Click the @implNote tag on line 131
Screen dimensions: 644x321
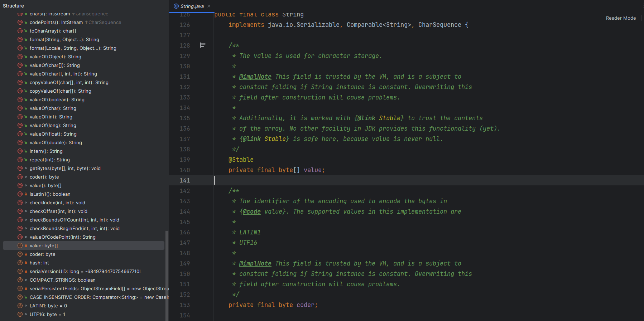tap(255, 77)
